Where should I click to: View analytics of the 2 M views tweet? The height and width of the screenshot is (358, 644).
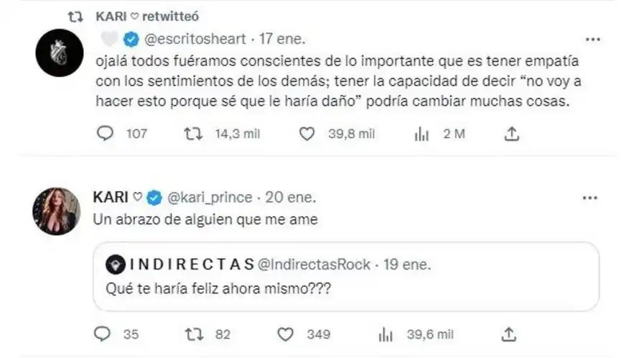tap(421, 134)
